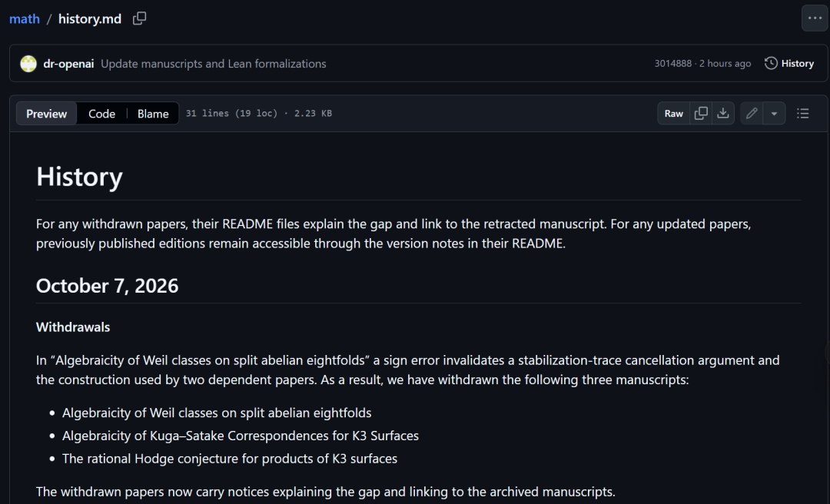View the file commit History
Image resolution: width=830 pixels, height=504 pixels.
click(x=789, y=64)
